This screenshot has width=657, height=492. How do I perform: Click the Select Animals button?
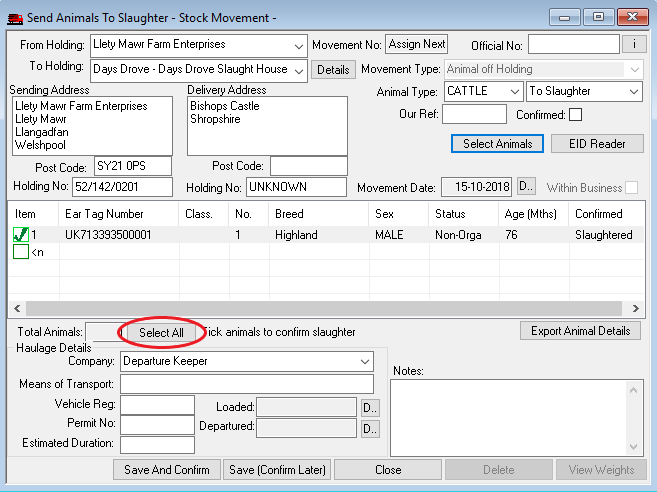(x=497, y=144)
